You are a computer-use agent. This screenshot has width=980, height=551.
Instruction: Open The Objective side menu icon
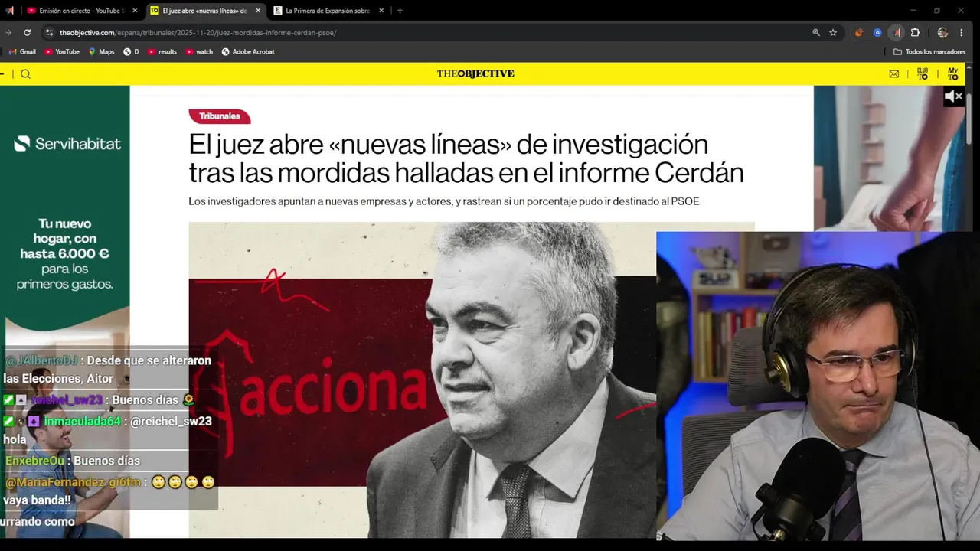(2, 74)
